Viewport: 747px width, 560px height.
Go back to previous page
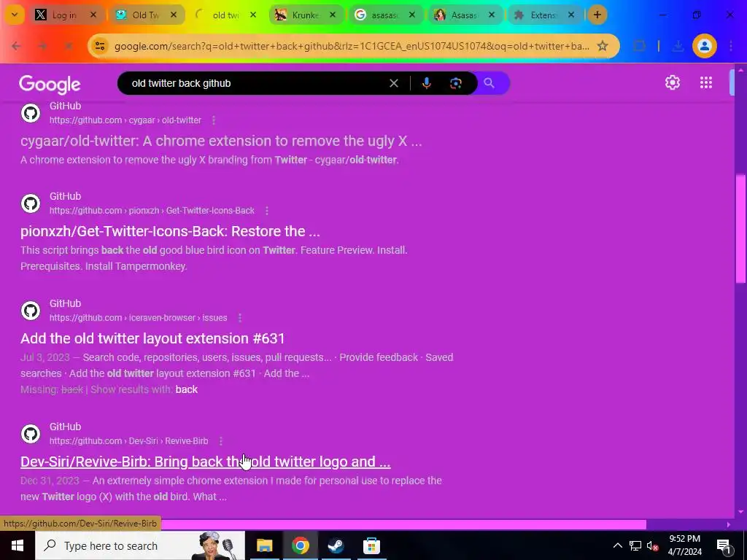click(16, 46)
